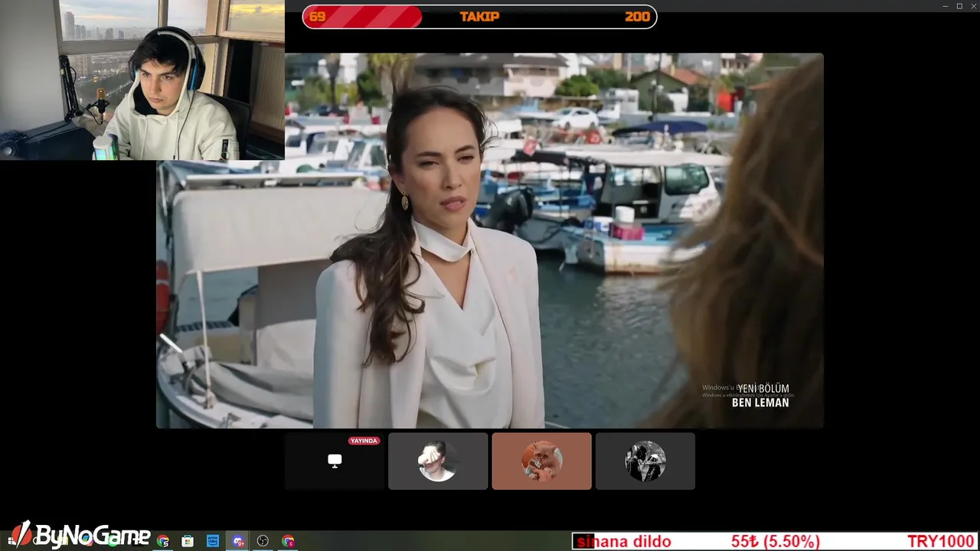The image size is (980, 551).
Task: Close the Discord window
Action: click(x=973, y=6)
